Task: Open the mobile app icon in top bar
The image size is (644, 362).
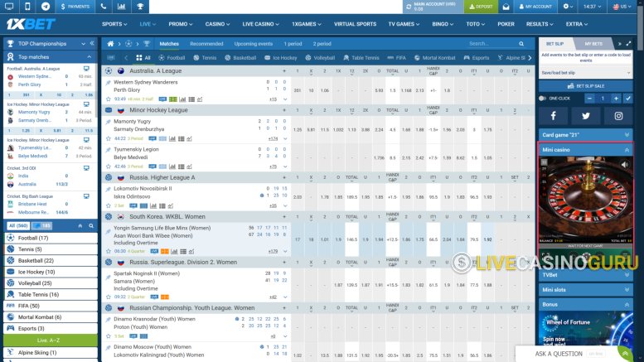Action: [x=27, y=7]
